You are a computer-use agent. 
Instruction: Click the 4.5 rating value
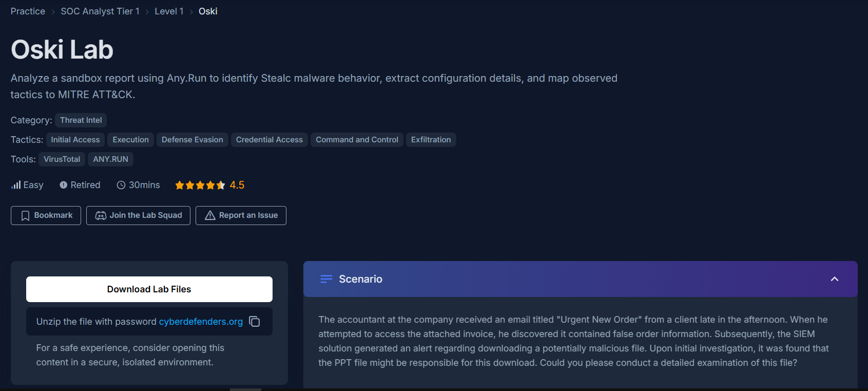pyautogui.click(x=237, y=185)
